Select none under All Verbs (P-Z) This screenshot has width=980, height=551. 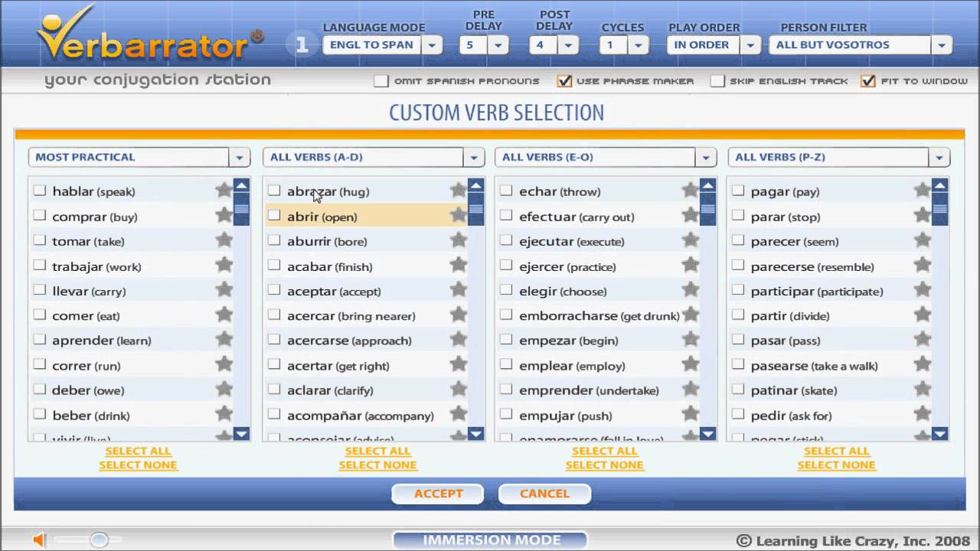click(836, 465)
